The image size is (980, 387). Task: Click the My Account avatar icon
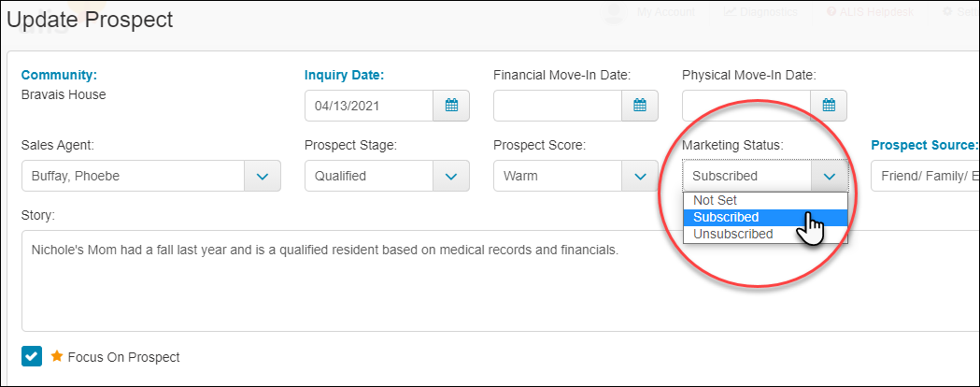point(613,12)
